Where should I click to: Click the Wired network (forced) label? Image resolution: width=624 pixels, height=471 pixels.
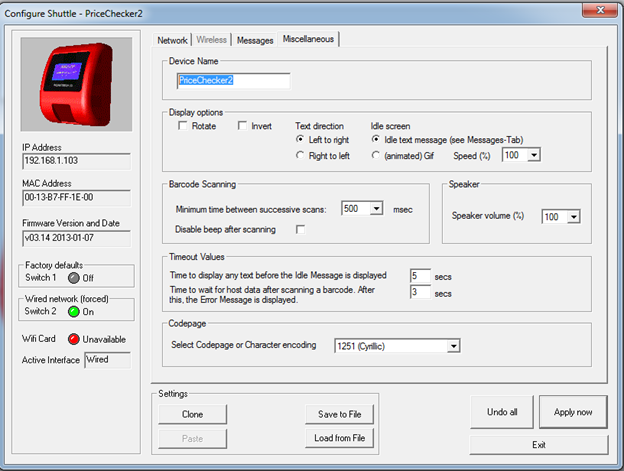click(66, 298)
